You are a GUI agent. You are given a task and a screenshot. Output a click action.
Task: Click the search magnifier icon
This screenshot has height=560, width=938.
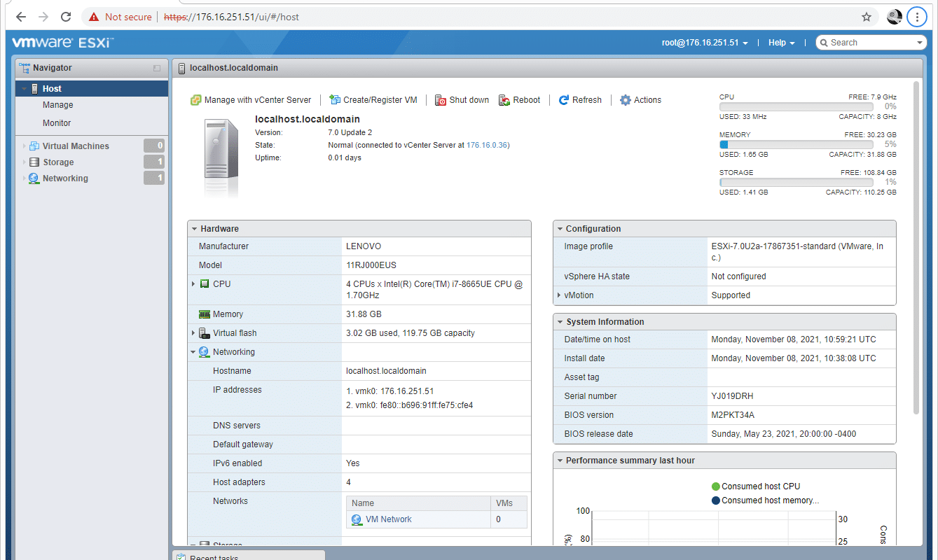point(824,43)
